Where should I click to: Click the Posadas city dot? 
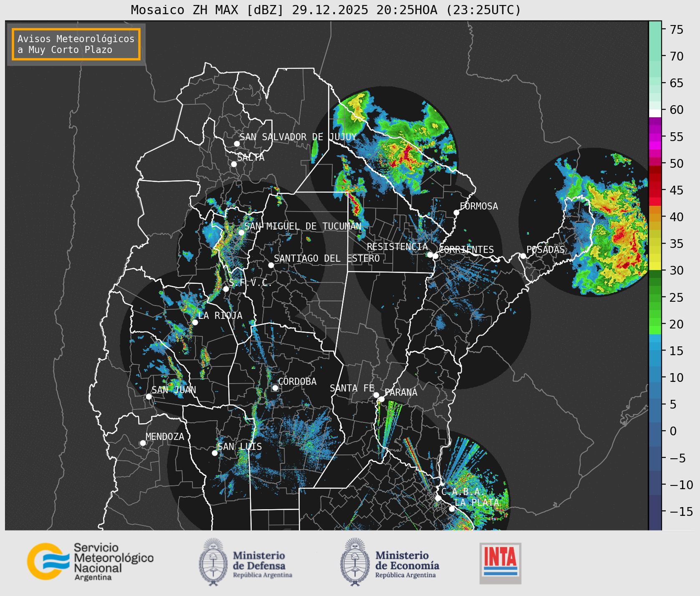(x=523, y=256)
